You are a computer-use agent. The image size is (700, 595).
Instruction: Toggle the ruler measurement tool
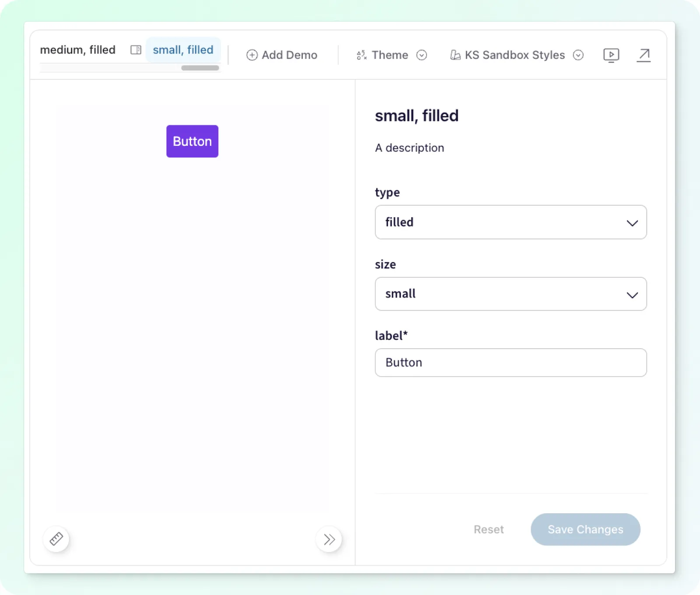coord(56,539)
